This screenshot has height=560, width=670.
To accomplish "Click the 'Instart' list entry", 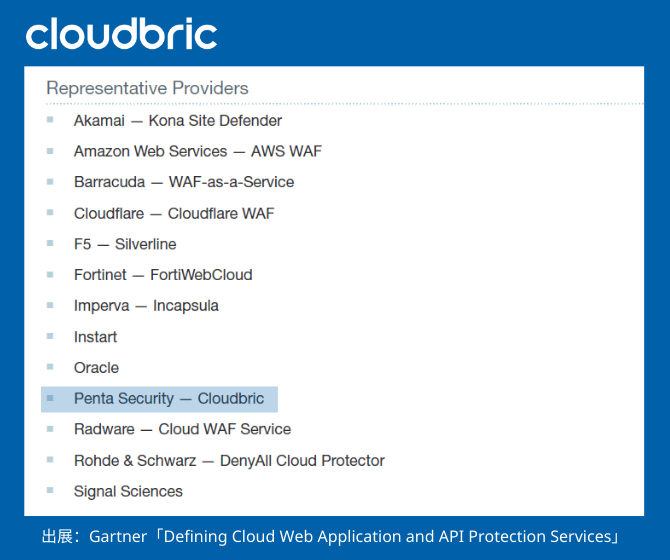I will [95, 337].
